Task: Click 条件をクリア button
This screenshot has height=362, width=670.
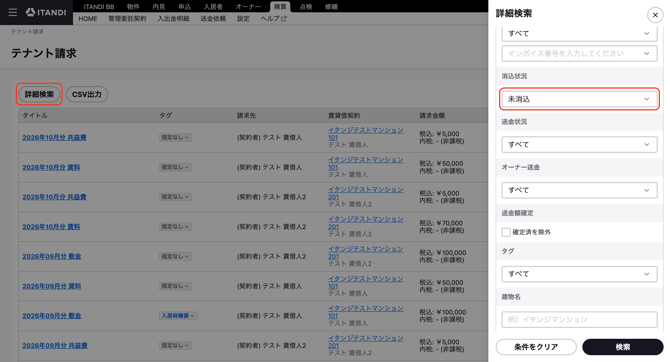Action: 536,347
